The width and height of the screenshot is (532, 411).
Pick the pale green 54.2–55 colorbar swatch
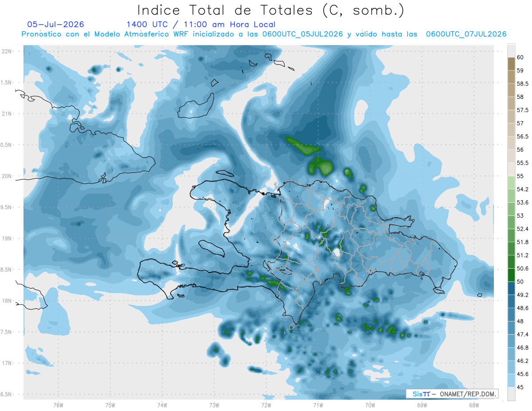click(x=511, y=183)
